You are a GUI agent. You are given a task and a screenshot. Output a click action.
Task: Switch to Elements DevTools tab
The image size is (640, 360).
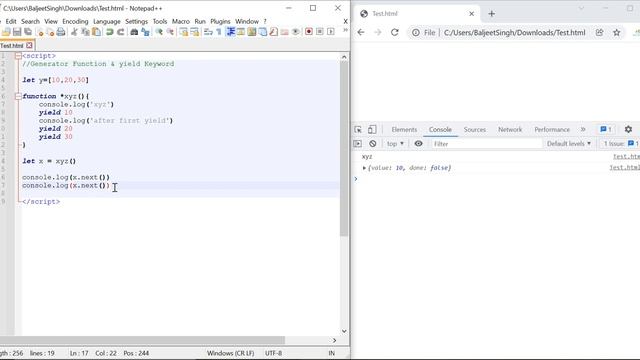coord(404,129)
